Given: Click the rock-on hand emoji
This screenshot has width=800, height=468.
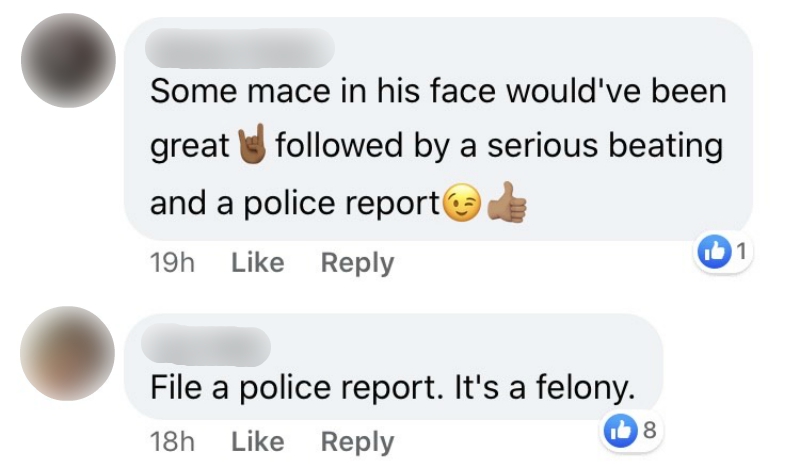Looking at the screenshot, I should (x=252, y=143).
